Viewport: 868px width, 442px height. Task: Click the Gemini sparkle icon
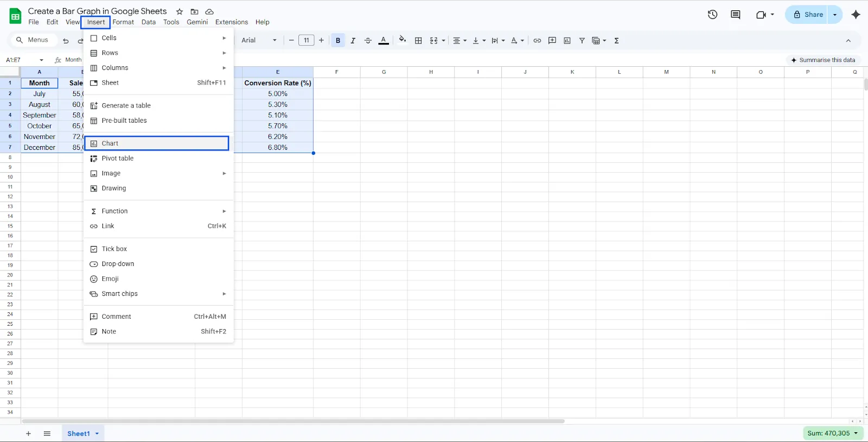point(856,15)
